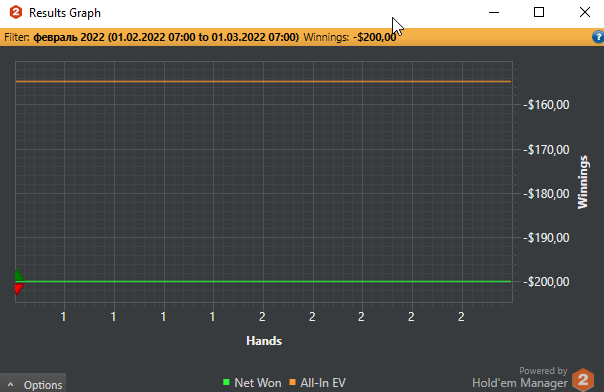Click the orange All-In EV color square
This screenshot has height=392, width=604.
click(x=292, y=382)
